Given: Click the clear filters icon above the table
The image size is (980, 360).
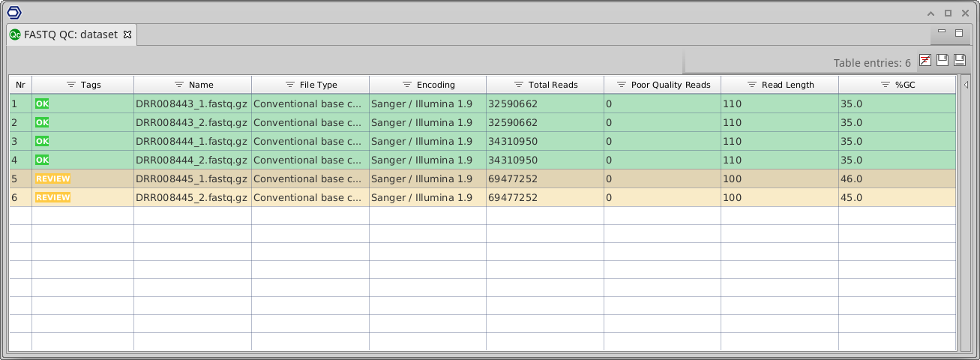Looking at the screenshot, I should point(925,60).
